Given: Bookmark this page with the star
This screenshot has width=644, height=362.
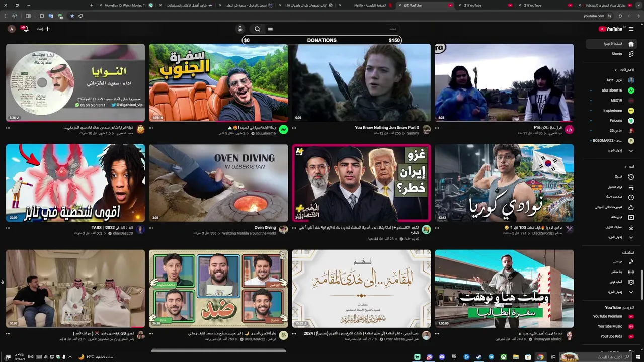Looking at the screenshot, I should point(72,16).
